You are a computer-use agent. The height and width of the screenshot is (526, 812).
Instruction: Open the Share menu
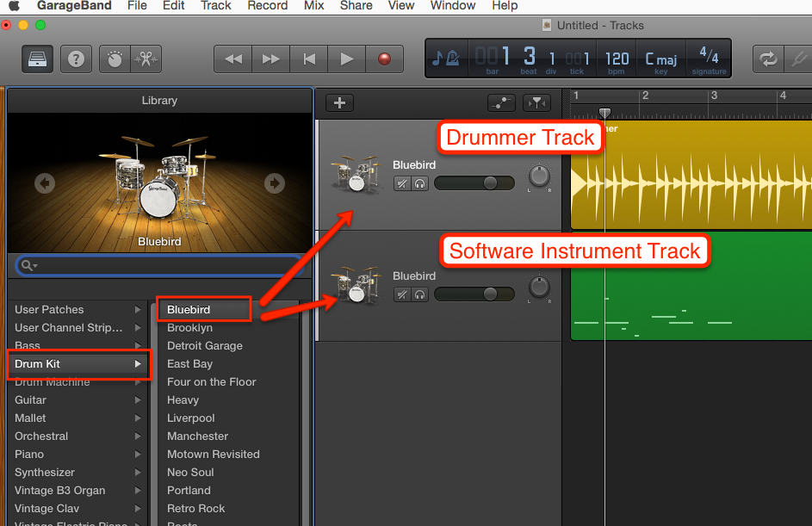point(356,6)
